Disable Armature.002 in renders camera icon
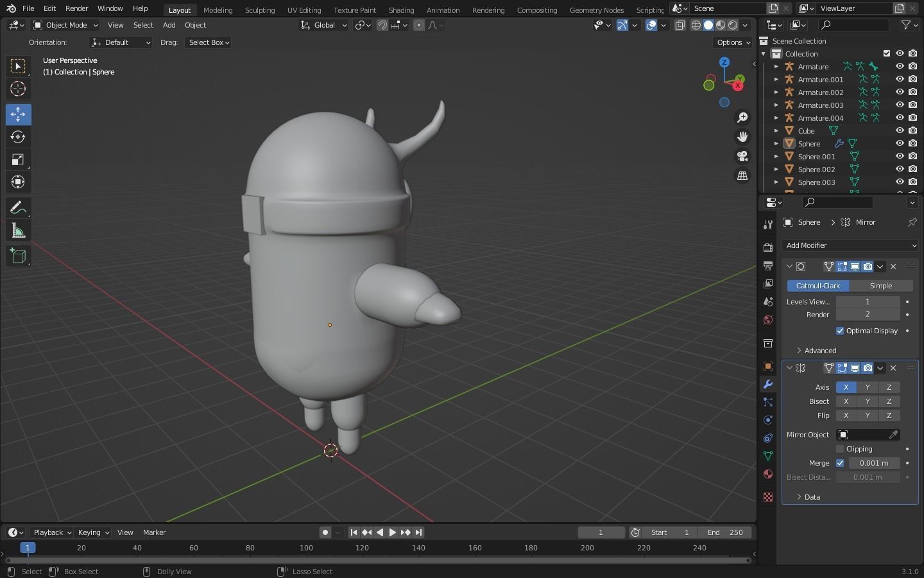The height and width of the screenshot is (578, 924). (x=913, y=92)
